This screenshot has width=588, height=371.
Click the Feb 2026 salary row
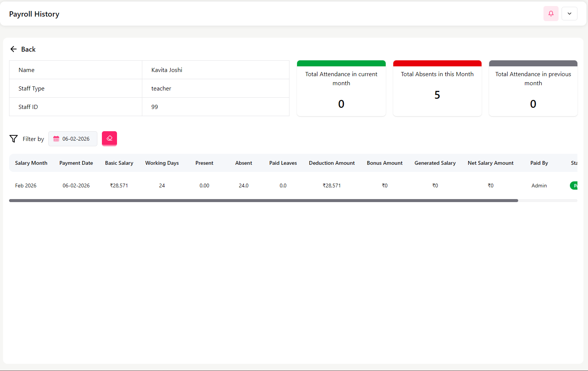tap(26, 185)
